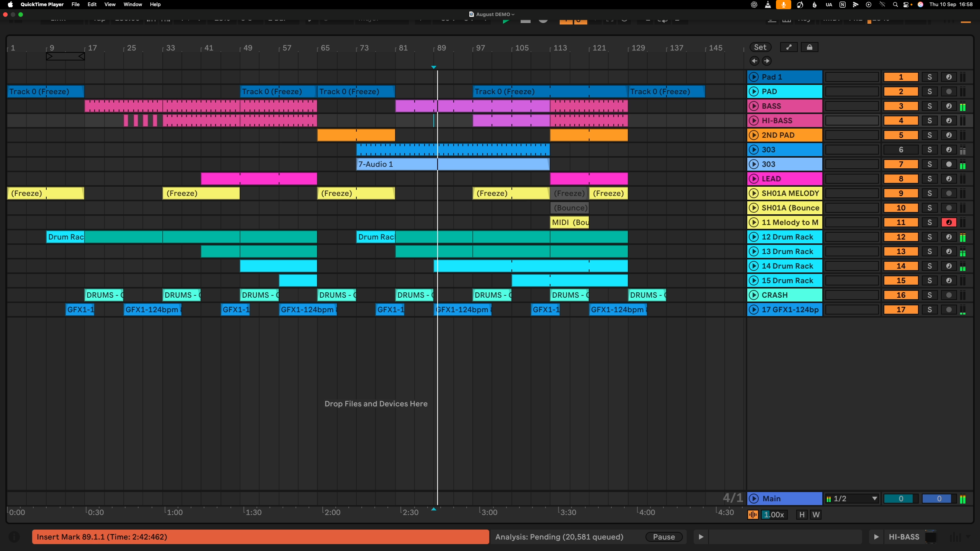The image size is (980, 551).
Task: Select the 7-Audio 1 clip
Action: (x=453, y=164)
